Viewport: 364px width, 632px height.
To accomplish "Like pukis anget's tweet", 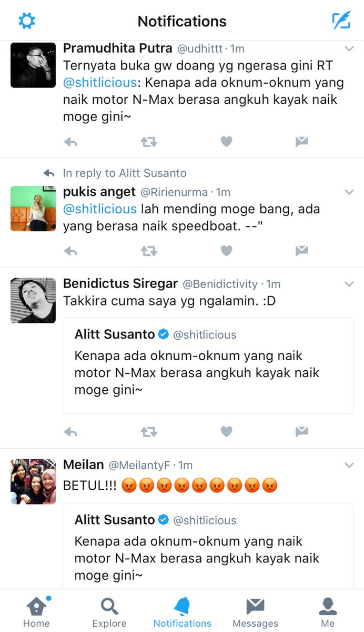I will tap(226, 251).
